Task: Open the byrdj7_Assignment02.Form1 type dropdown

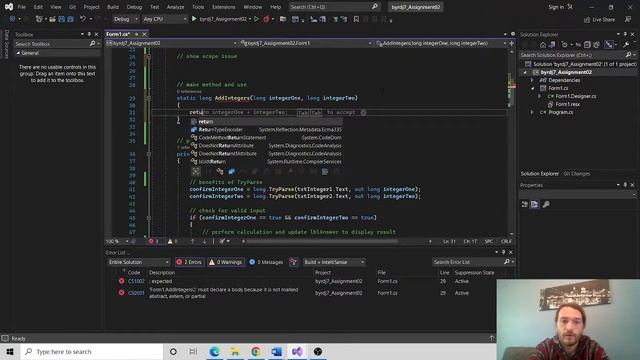Action: click(306, 43)
